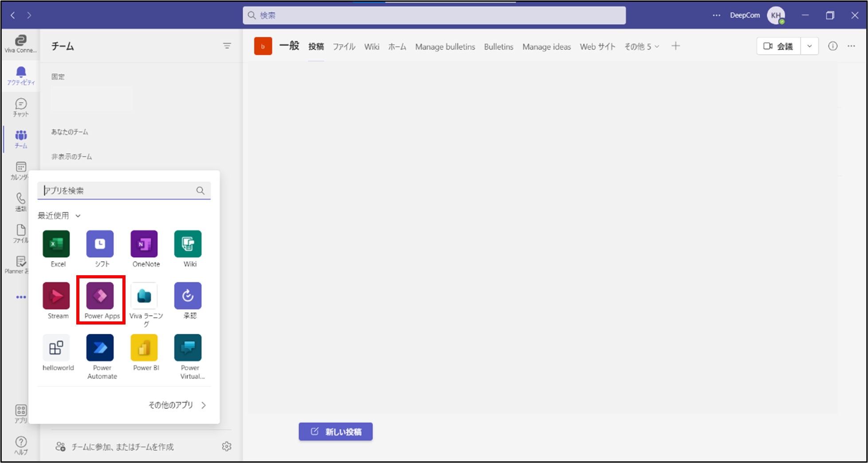Click the teams filter icon
The width and height of the screenshot is (868, 463).
(x=227, y=46)
